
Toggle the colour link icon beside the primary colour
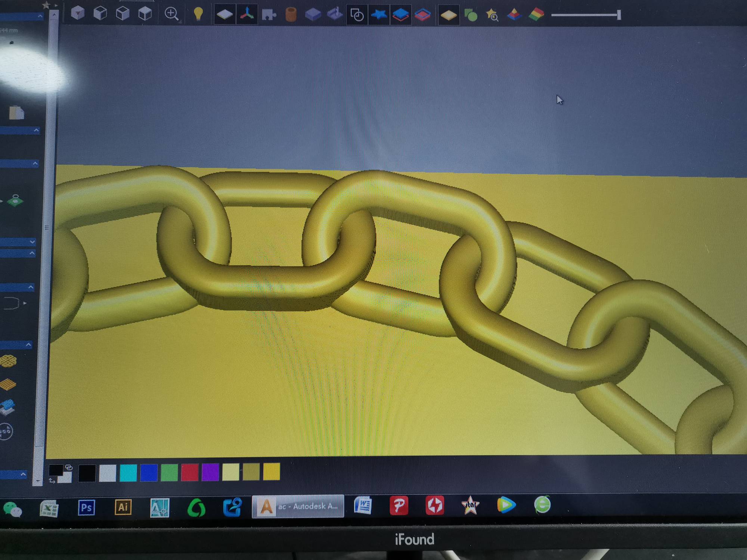click(69, 467)
